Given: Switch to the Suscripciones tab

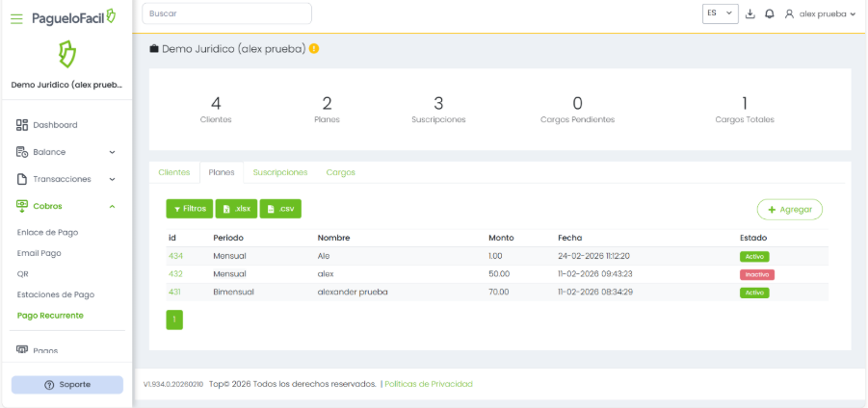Looking at the screenshot, I should (x=279, y=172).
